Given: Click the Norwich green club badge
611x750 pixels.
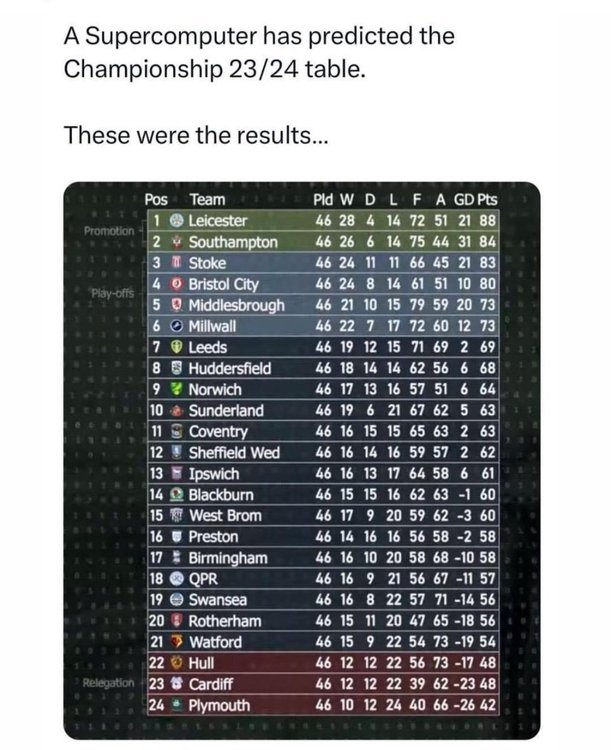Looking at the screenshot, I should point(177,389).
